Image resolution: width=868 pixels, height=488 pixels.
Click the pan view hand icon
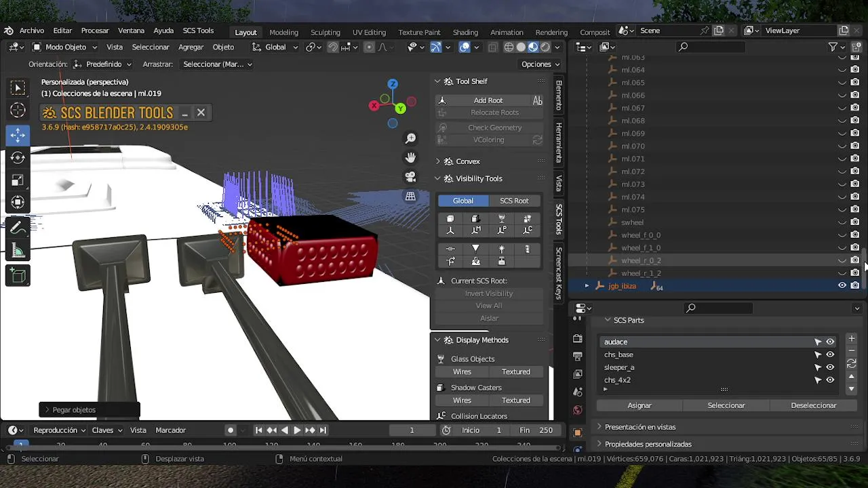410,157
